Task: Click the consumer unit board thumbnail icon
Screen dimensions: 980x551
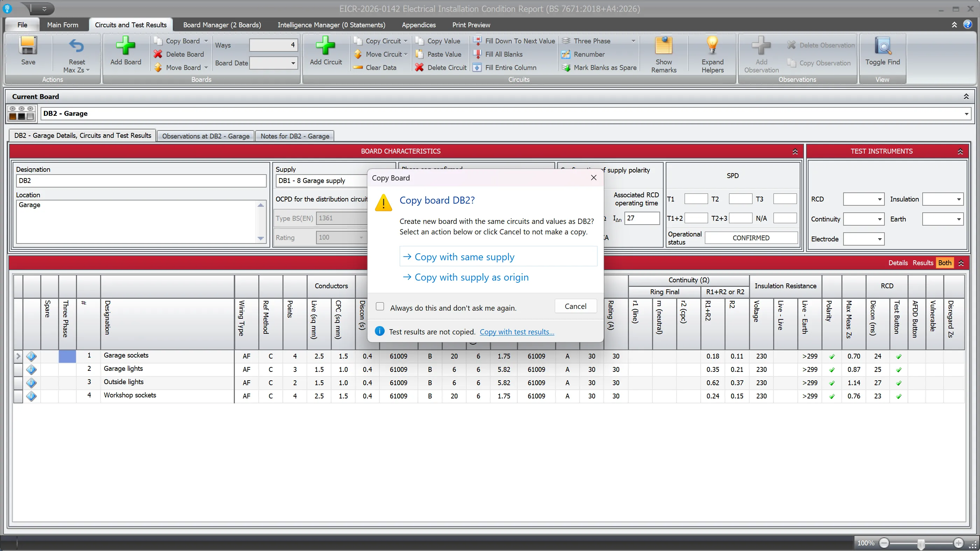Action: (21, 113)
